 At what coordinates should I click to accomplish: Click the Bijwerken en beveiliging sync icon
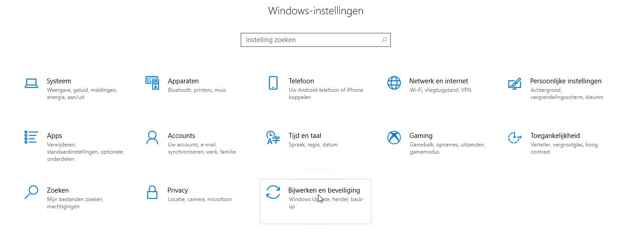[x=273, y=192]
